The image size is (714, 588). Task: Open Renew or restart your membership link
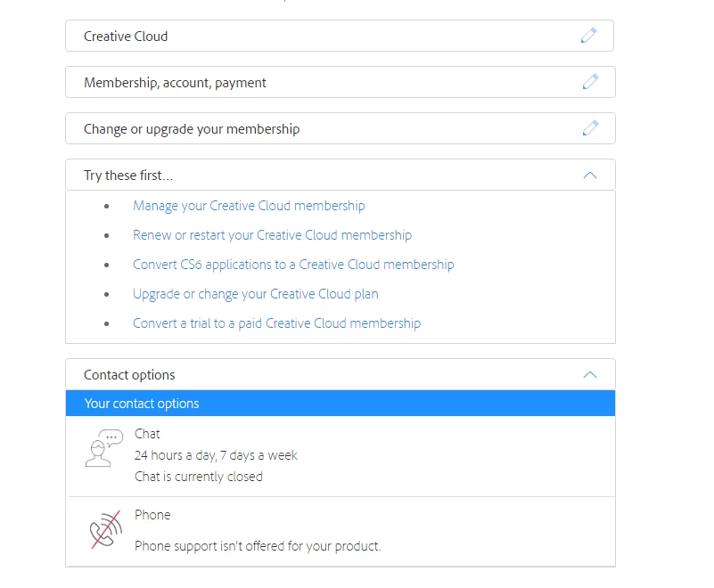[272, 235]
